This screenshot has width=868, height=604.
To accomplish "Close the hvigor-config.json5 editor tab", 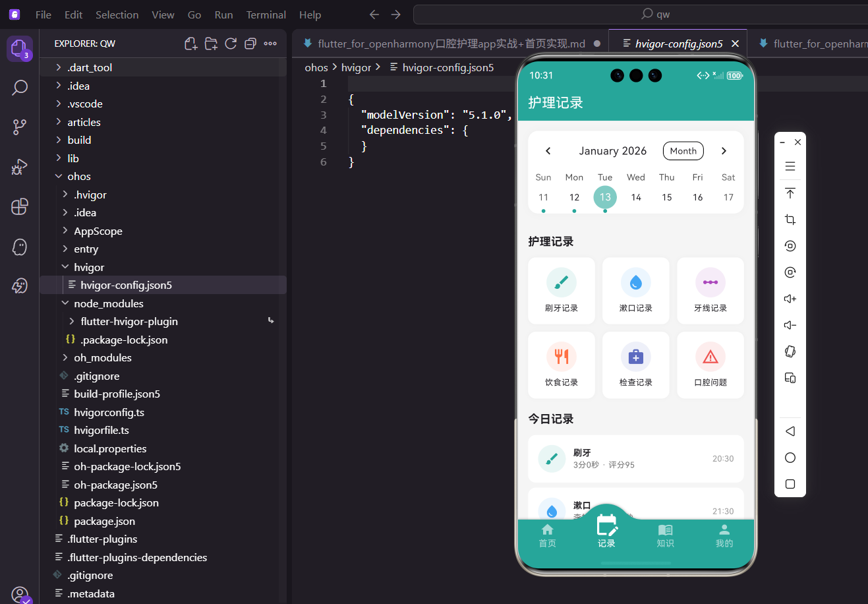I will click(735, 44).
